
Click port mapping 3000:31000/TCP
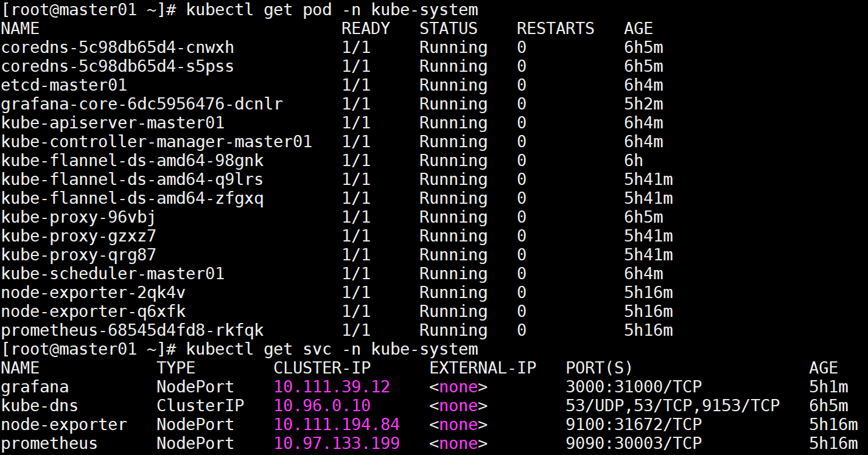[634, 387]
